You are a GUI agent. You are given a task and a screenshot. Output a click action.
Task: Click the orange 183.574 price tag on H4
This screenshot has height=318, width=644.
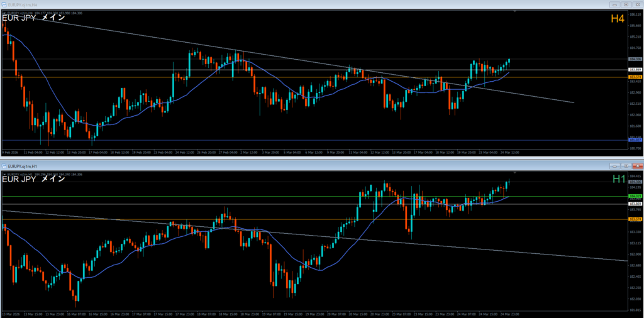[x=635, y=77]
